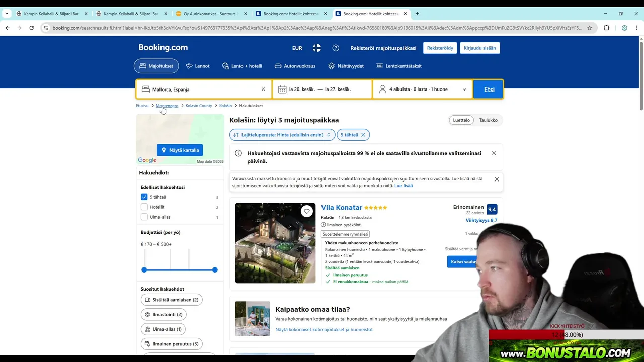Dismiss the 99 % availability notice

coord(494,153)
